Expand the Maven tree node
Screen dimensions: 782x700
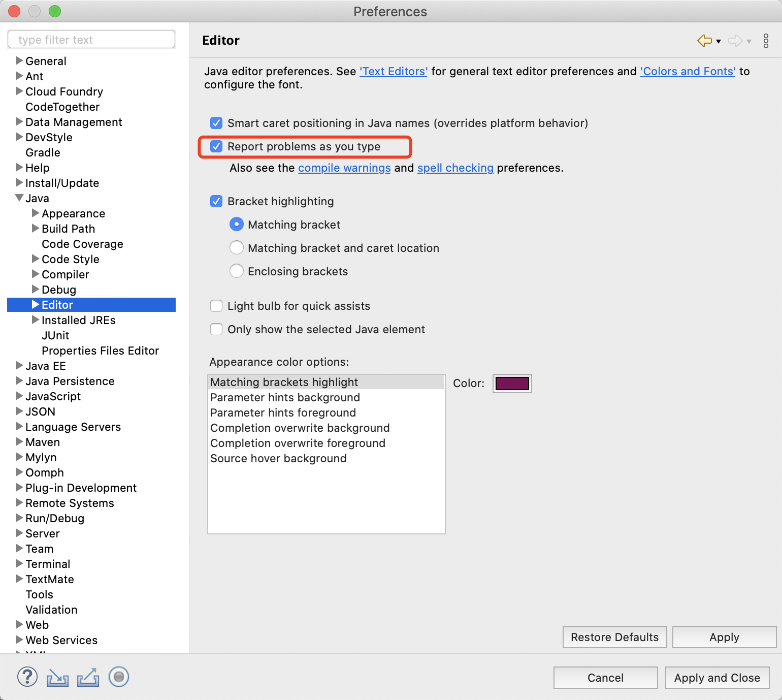pyautogui.click(x=19, y=441)
